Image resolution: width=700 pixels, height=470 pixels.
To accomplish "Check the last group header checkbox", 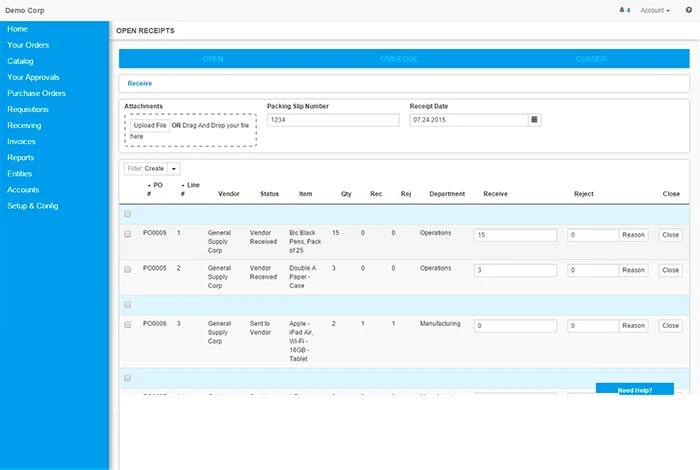I will coord(128,378).
